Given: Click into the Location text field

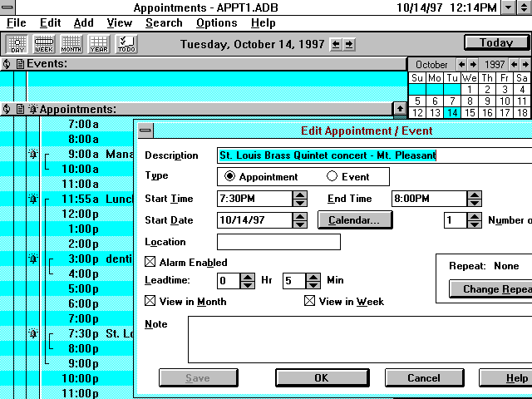Looking at the screenshot, I should pos(278,242).
